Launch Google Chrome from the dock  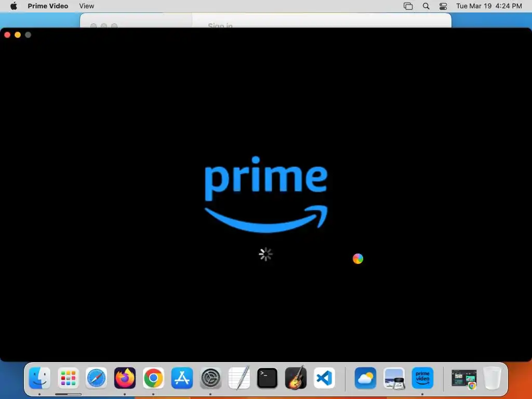(x=153, y=378)
